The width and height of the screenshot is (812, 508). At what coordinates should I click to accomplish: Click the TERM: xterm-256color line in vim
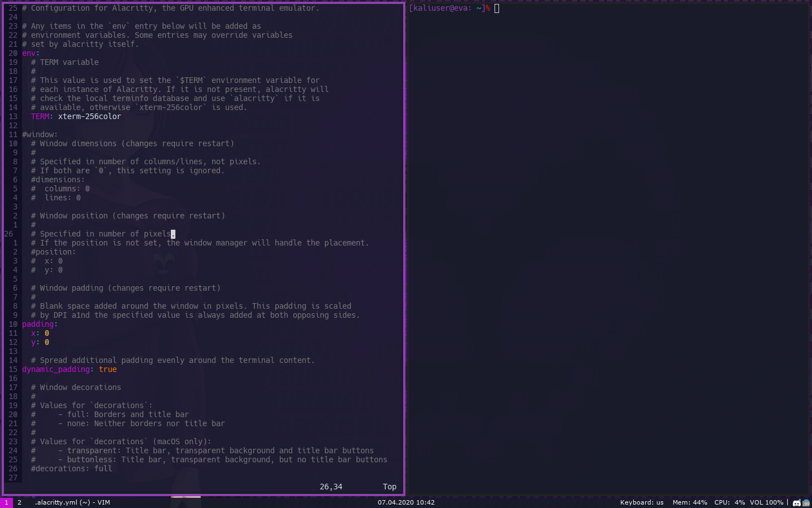76,116
